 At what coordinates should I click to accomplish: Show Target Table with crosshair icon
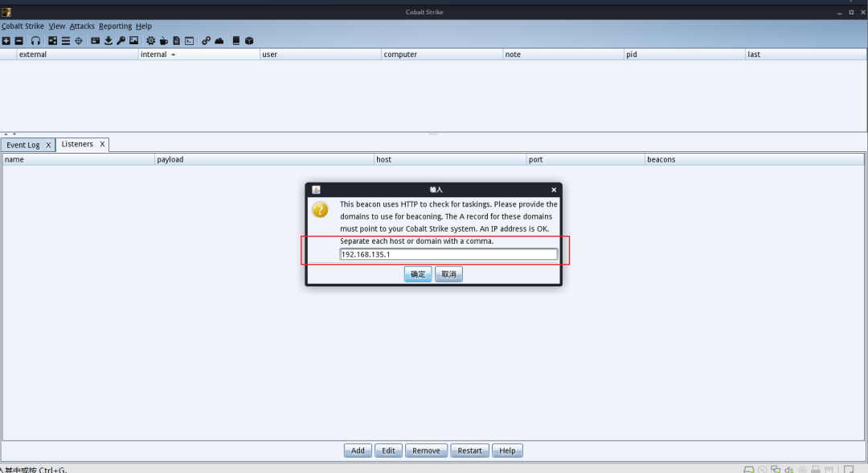pos(79,41)
